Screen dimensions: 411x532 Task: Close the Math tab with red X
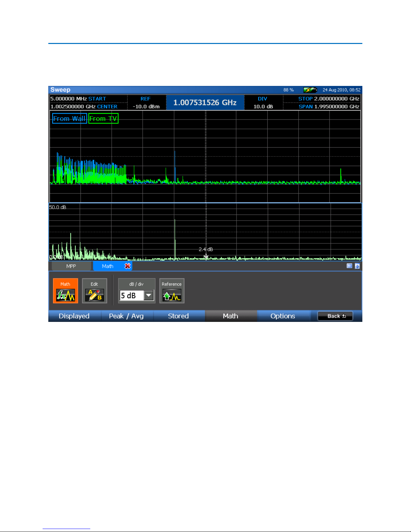(127, 266)
